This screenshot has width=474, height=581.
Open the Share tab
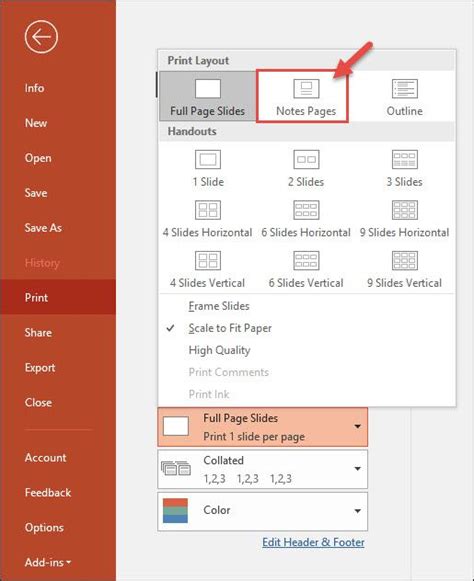pos(38,332)
